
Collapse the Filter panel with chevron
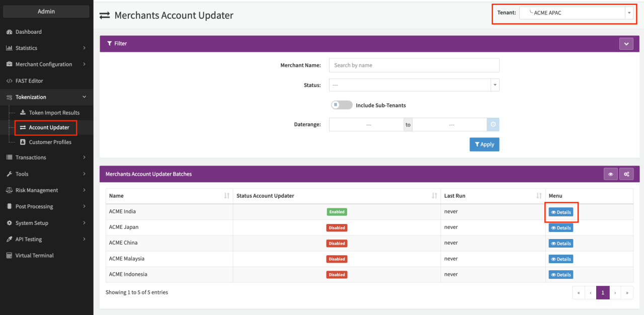coord(626,44)
